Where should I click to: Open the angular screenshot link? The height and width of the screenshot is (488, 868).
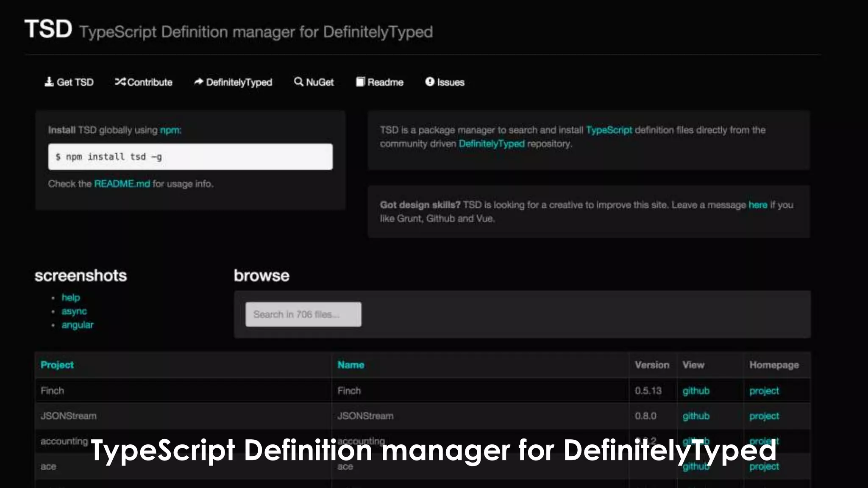coord(77,325)
